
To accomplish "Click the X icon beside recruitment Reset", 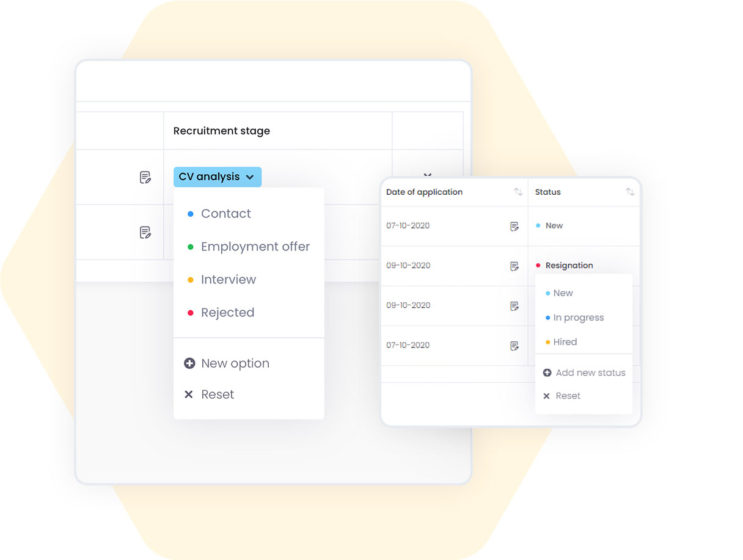I will pos(189,395).
